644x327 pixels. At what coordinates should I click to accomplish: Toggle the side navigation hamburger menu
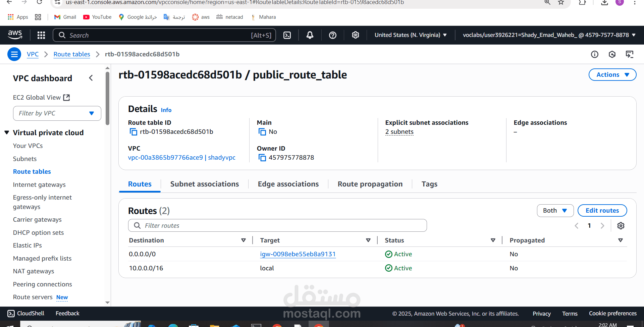pyautogui.click(x=14, y=54)
